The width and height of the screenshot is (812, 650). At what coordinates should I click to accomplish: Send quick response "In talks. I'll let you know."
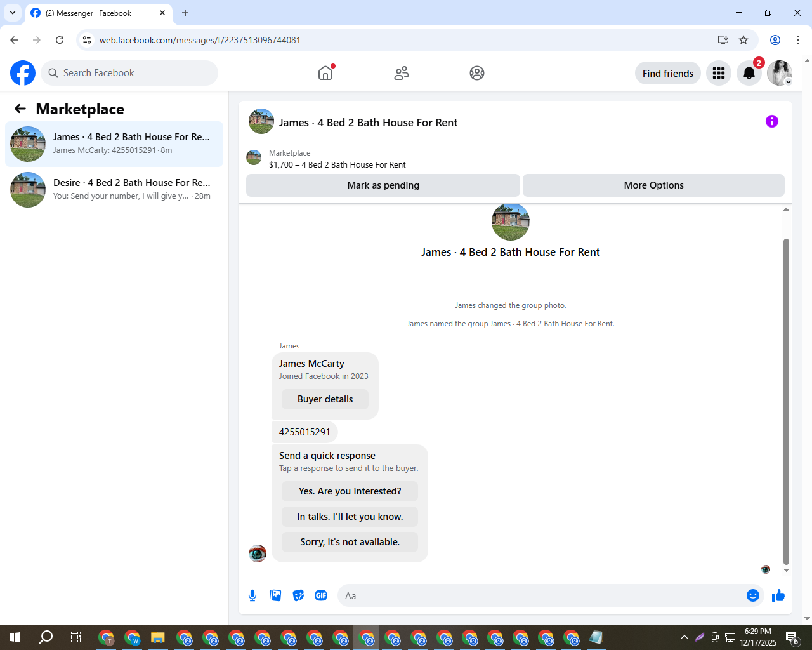coord(350,517)
